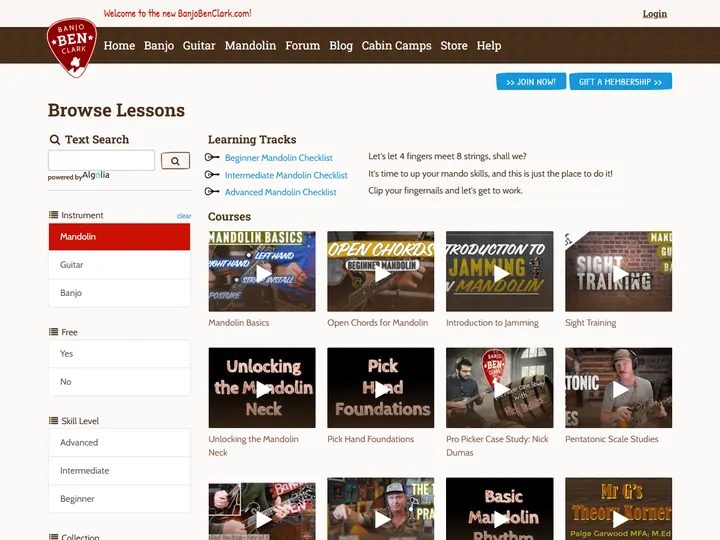Filter free lessons by No

[119, 382]
